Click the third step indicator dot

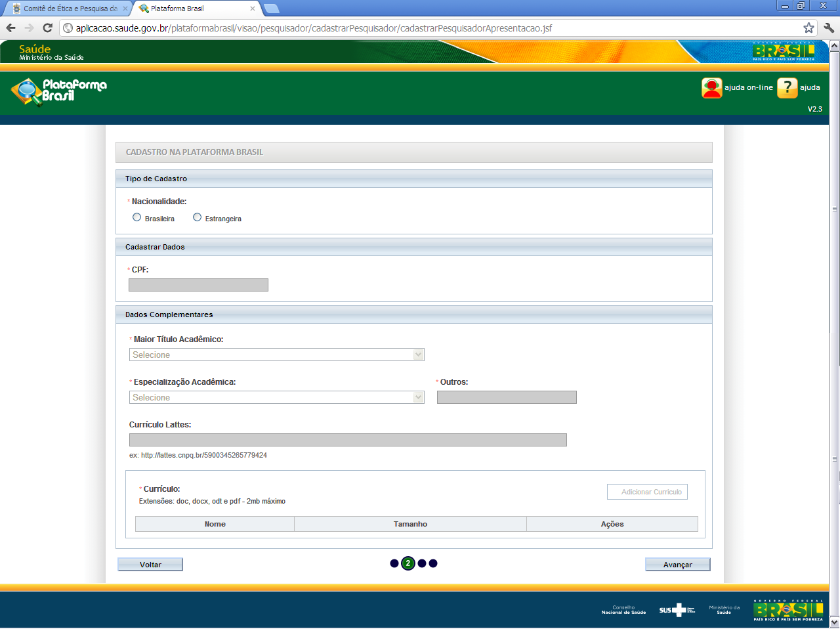pos(422,563)
